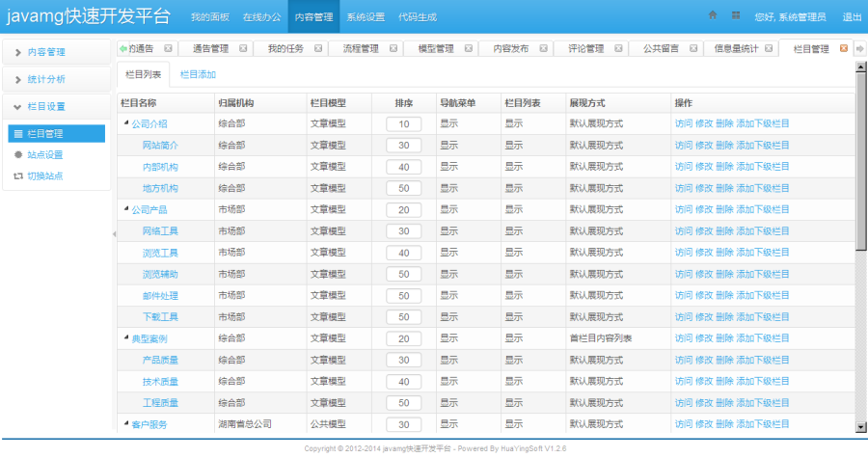Switch to the 通告管理 tab
The width and height of the screenshot is (868, 458).
[211, 48]
